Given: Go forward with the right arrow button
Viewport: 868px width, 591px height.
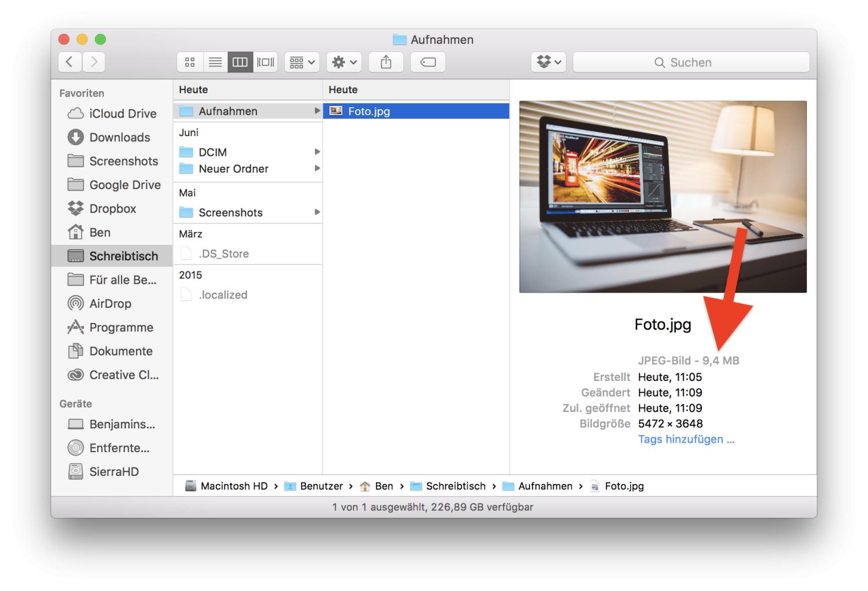Looking at the screenshot, I should [94, 62].
